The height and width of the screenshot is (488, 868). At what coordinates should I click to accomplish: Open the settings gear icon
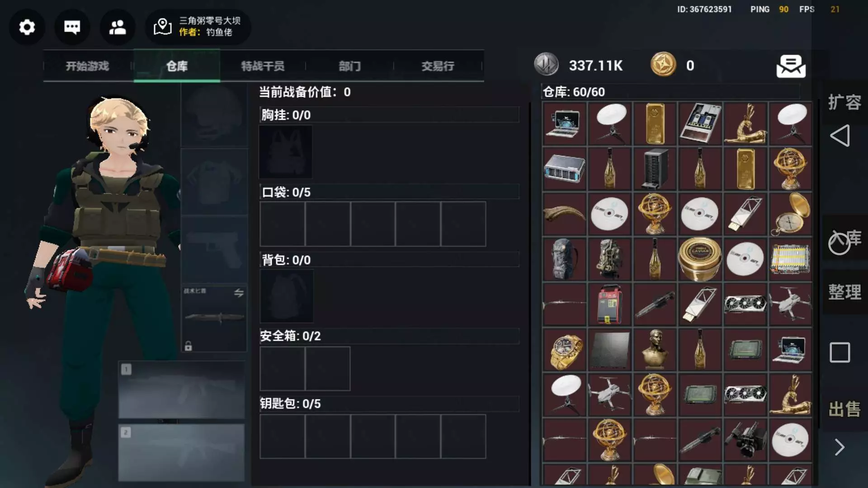coord(27,27)
